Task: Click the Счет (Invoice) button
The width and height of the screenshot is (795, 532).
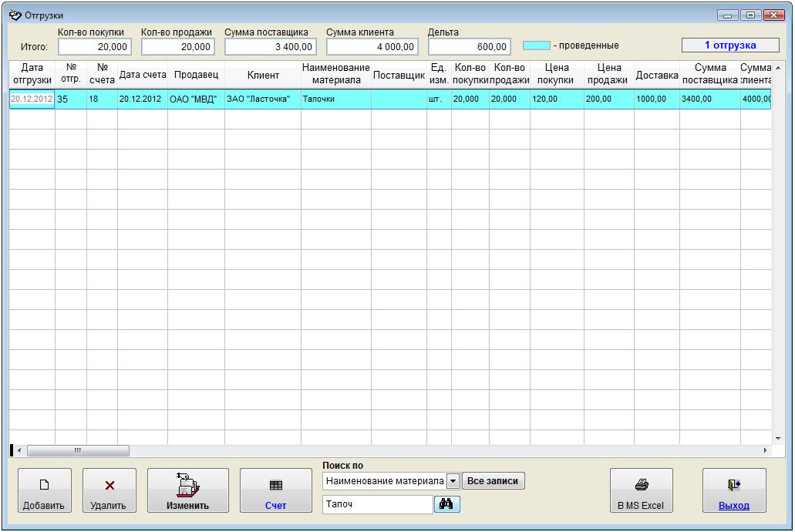Action: click(x=275, y=490)
